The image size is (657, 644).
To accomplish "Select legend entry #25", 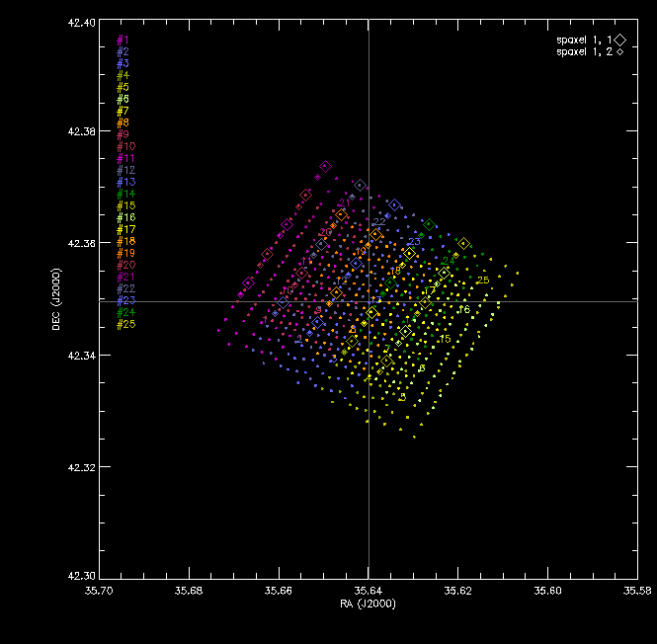I will [x=125, y=324].
